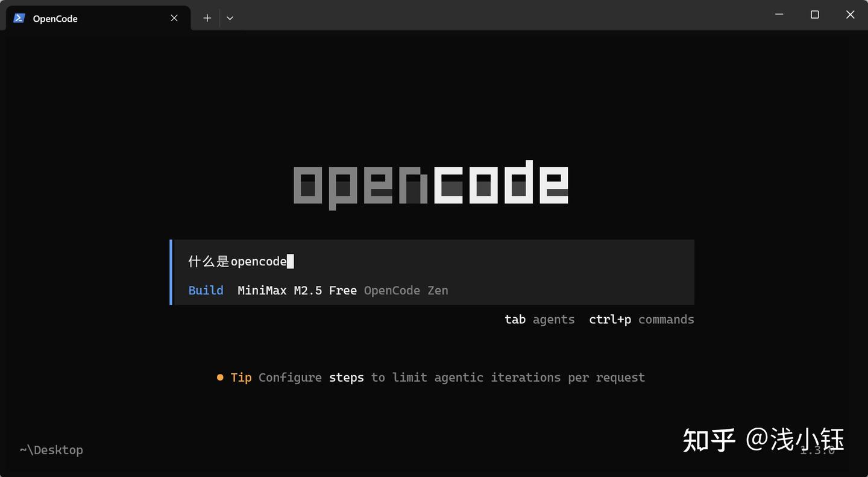This screenshot has height=477, width=868.
Task: Click the tab agents hint
Action: (539, 319)
